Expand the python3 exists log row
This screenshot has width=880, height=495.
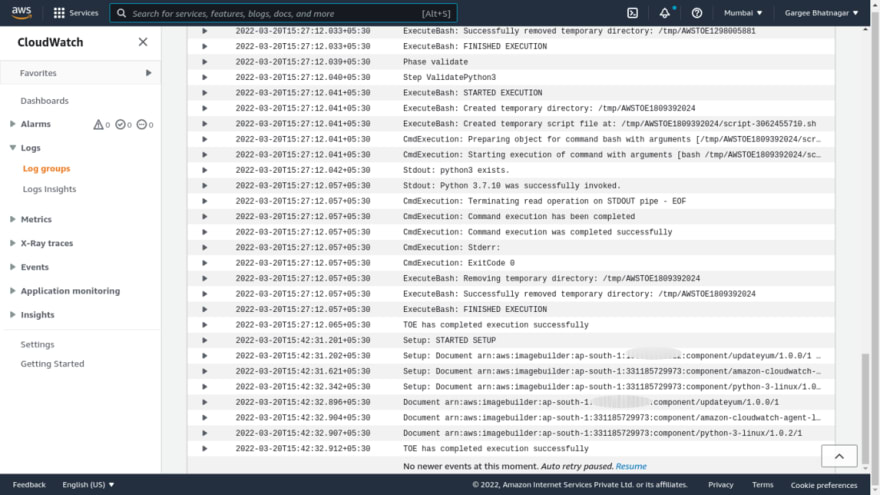205,170
